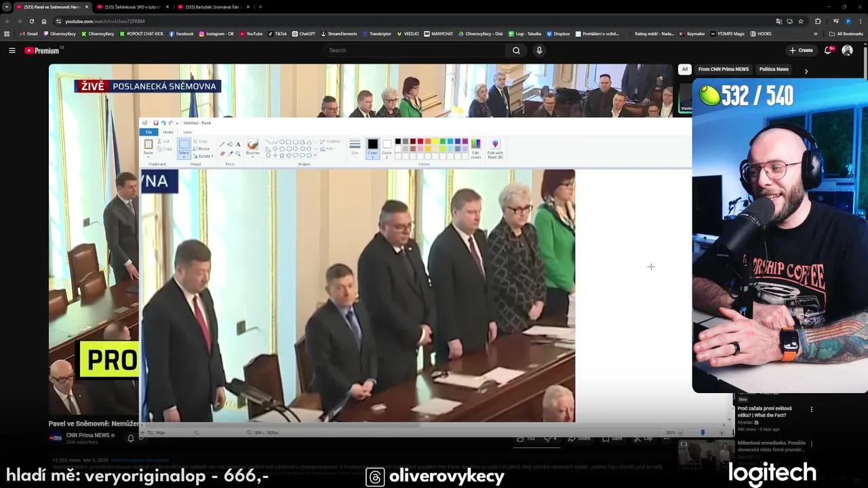The image size is (868, 488).
Task: Click the browser address bar URL
Action: (x=104, y=21)
